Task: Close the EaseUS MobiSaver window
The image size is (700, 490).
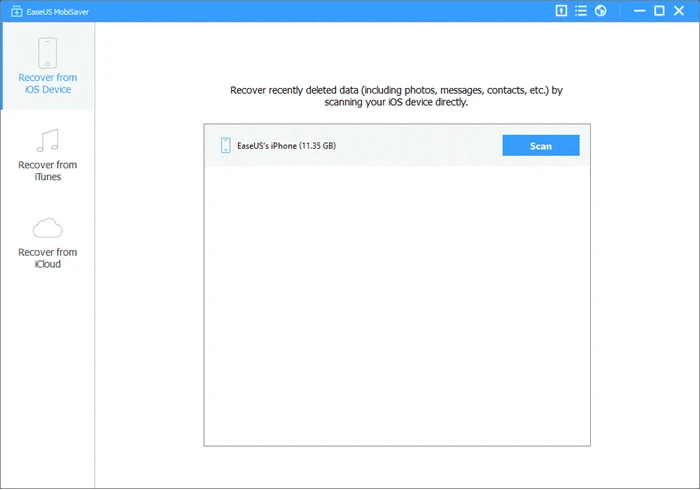Action: click(x=681, y=11)
